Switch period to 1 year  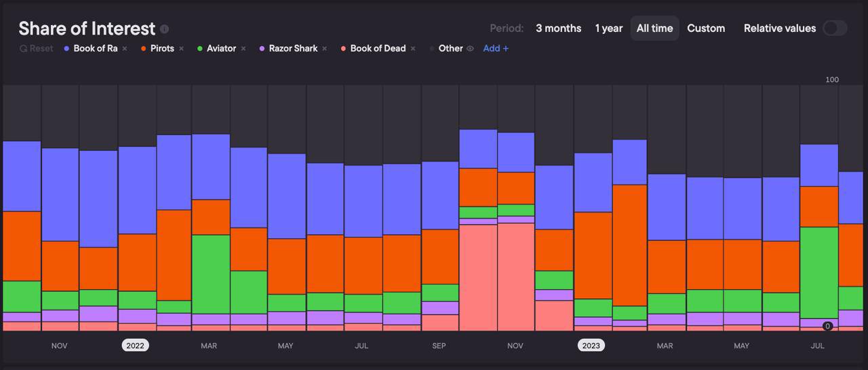coord(608,29)
